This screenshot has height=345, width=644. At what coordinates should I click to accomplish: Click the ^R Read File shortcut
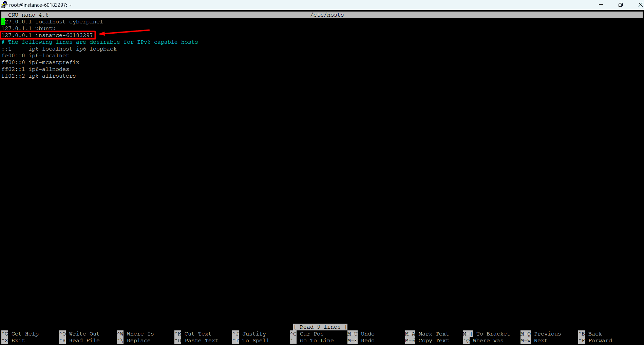(79, 341)
